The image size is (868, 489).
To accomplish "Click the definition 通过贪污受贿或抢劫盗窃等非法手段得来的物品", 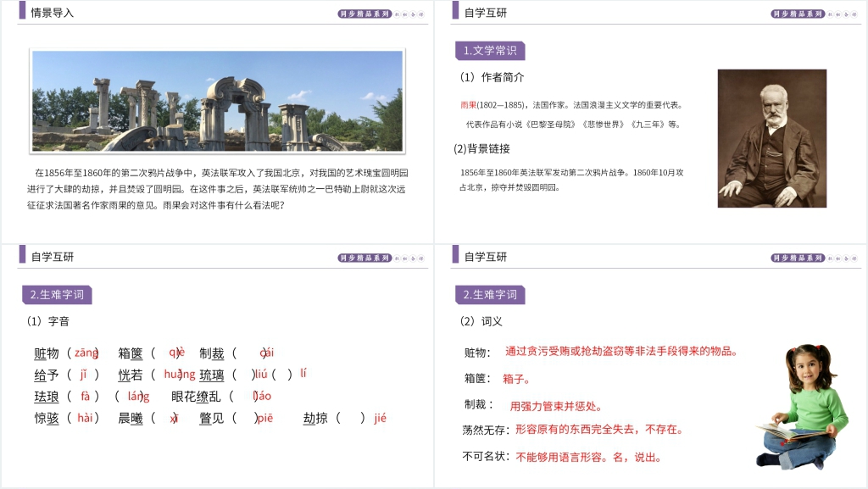I will [621, 351].
